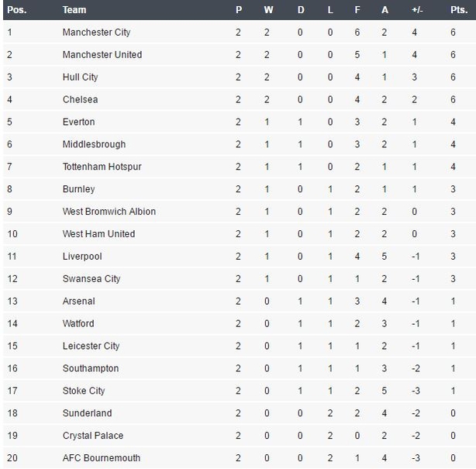Click the +/- goal difference header
Image resolution: width=476 pixels, height=469 pixels.
pyautogui.click(x=417, y=10)
